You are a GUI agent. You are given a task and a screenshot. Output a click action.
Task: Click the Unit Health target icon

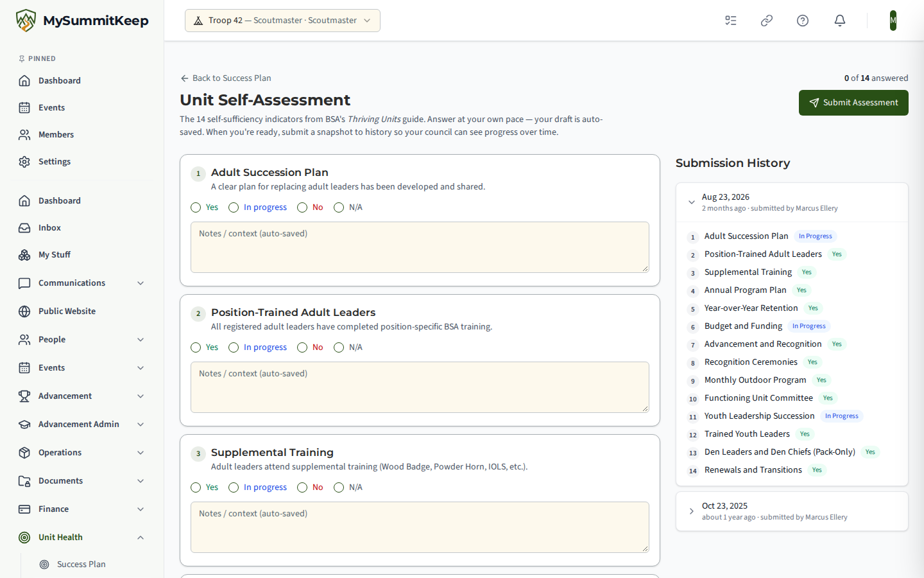click(24, 537)
